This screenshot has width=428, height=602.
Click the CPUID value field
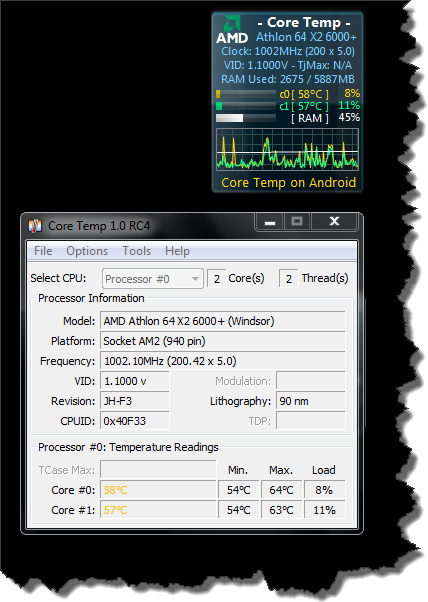click(135, 421)
